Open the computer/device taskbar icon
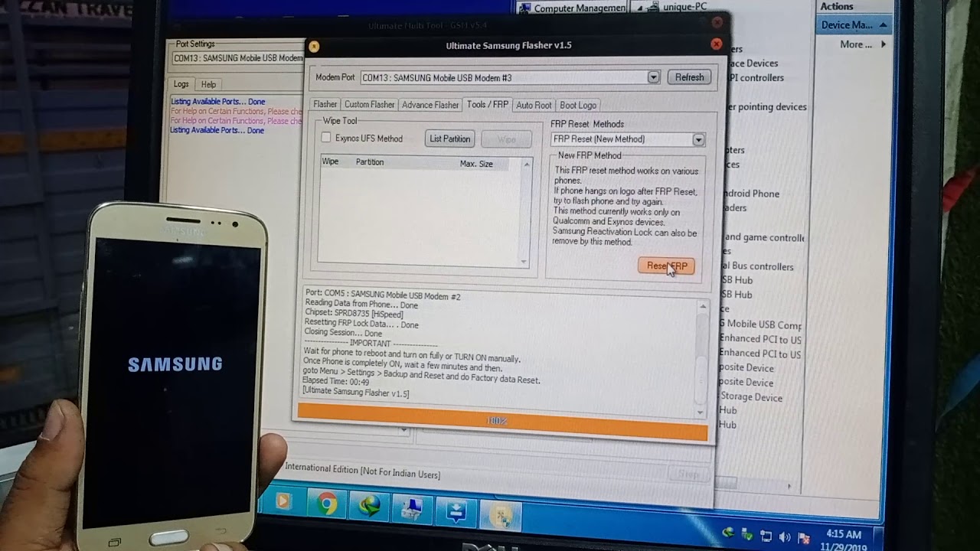This screenshot has height=551, width=980. (412, 507)
